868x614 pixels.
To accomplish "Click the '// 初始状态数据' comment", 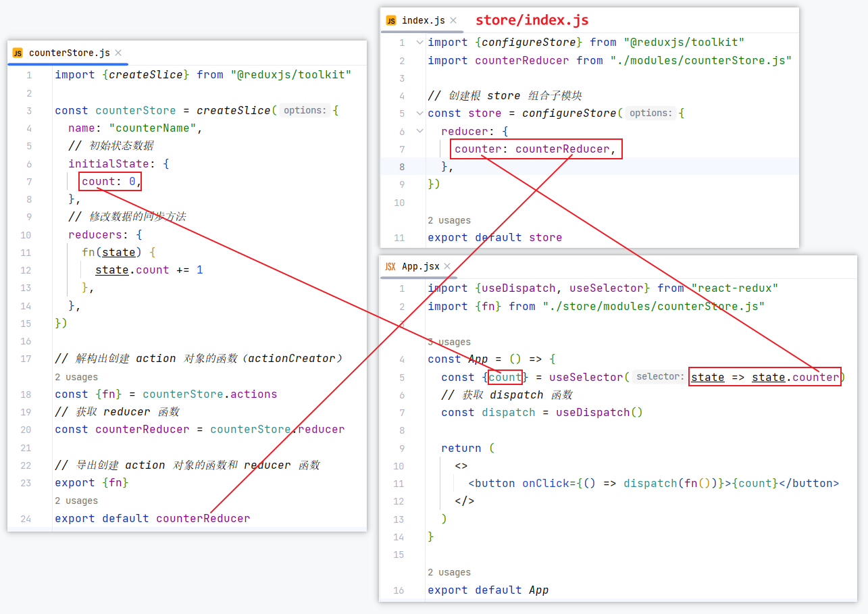I will point(111,146).
